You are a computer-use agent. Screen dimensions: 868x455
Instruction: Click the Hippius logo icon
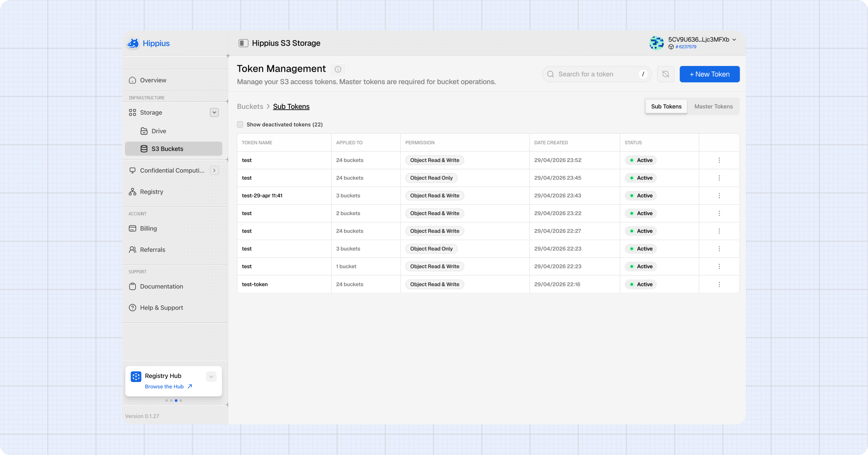click(x=133, y=43)
